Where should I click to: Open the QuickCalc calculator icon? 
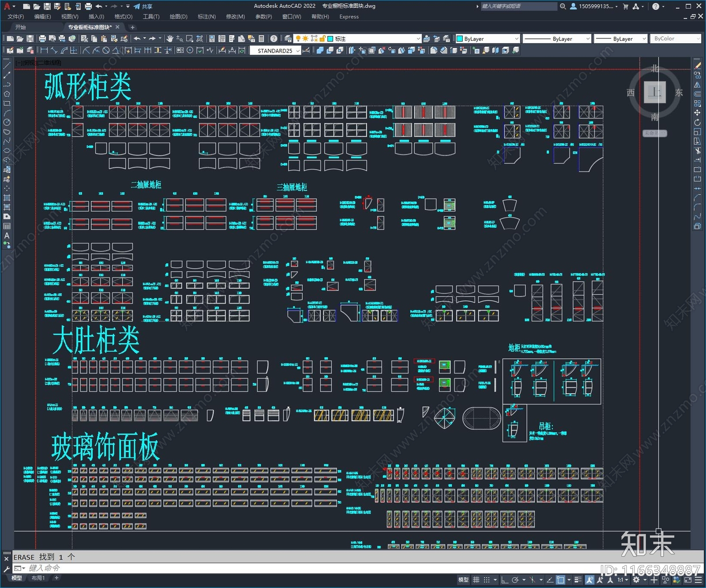coord(262,39)
